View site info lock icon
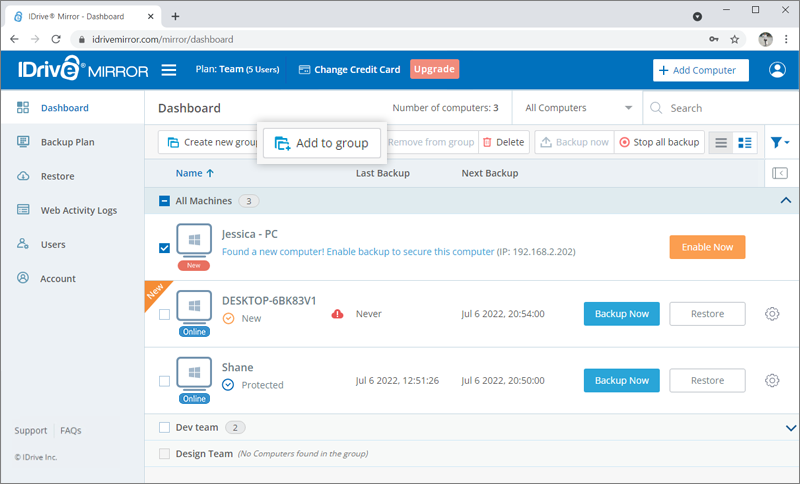This screenshot has width=800, height=484. (x=82, y=39)
